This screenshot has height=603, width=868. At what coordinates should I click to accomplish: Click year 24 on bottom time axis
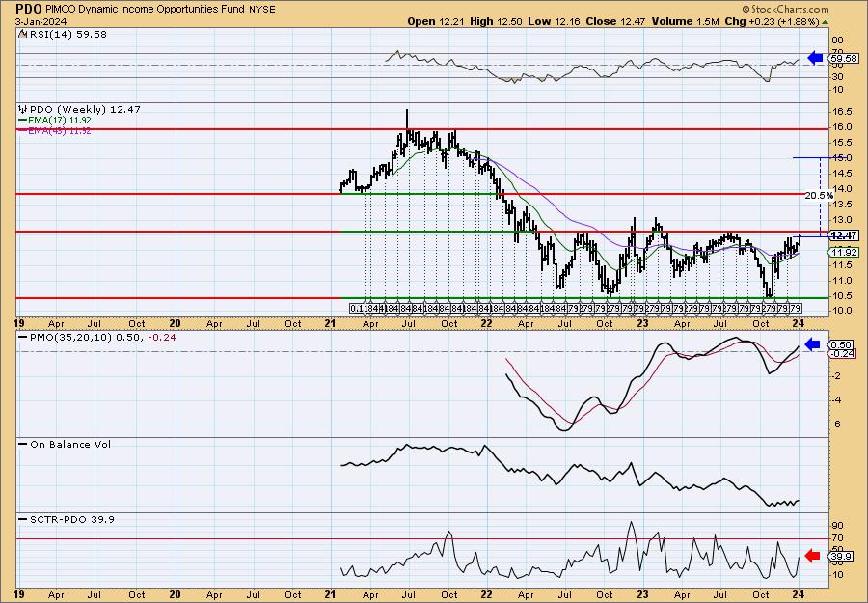pos(798,594)
